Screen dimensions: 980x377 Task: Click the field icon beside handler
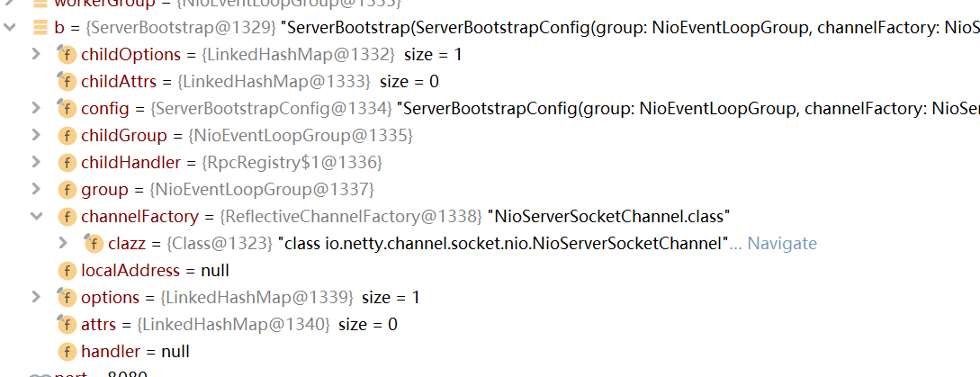[x=67, y=352]
